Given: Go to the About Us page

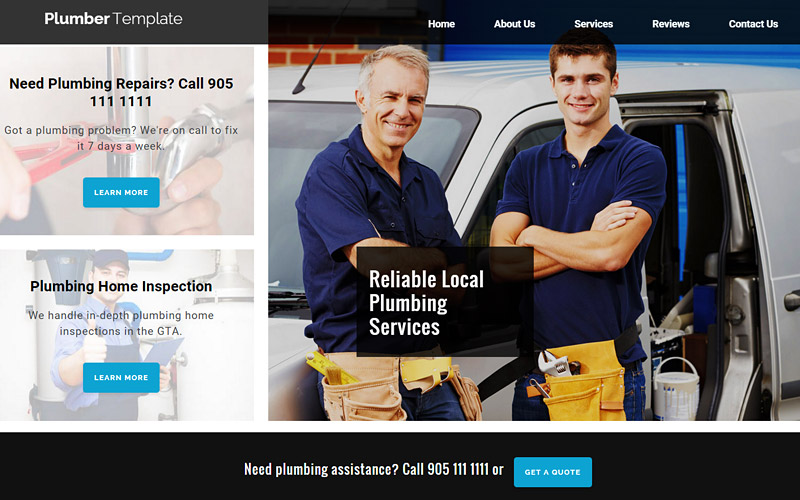Looking at the screenshot, I should point(514,24).
